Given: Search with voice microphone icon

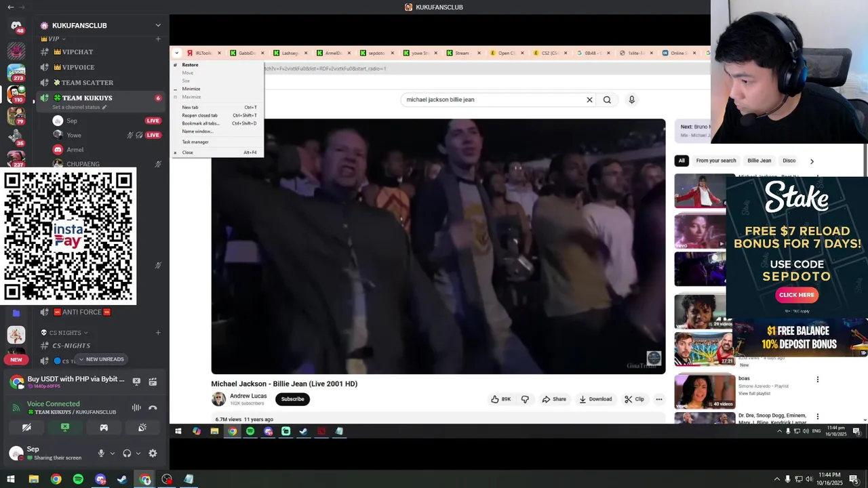Looking at the screenshot, I should coord(631,100).
